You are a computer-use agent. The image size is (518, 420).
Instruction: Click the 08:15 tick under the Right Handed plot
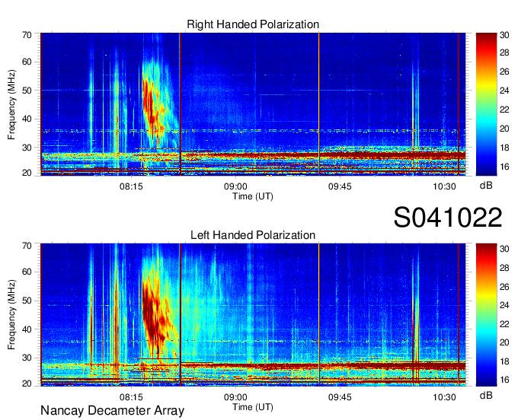(x=131, y=186)
